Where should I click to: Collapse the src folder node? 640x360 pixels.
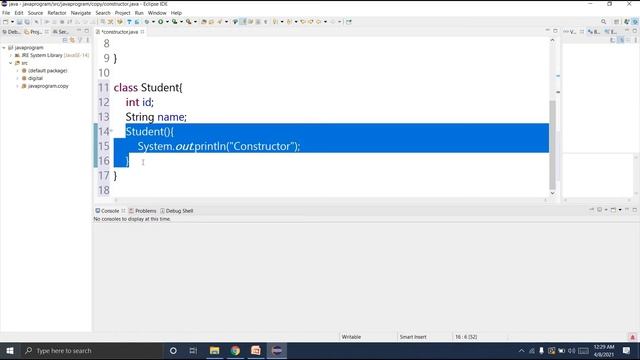coord(11,63)
